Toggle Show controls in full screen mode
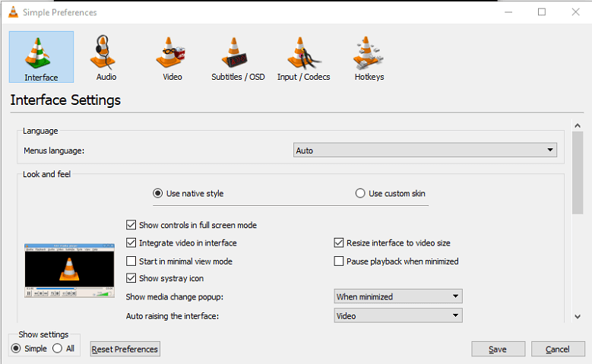The height and width of the screenshot is (364, 592). pyautogui.click(x=131, y=225)
